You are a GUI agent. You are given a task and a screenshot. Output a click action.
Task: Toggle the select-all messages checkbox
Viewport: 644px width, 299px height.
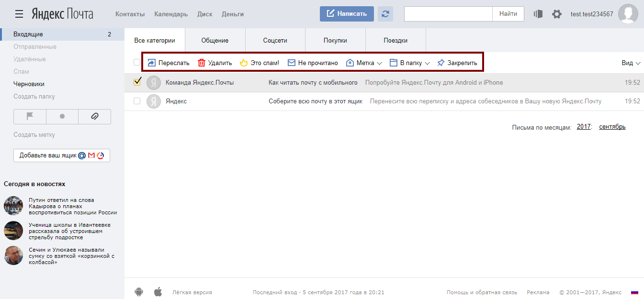coord(137,63)
